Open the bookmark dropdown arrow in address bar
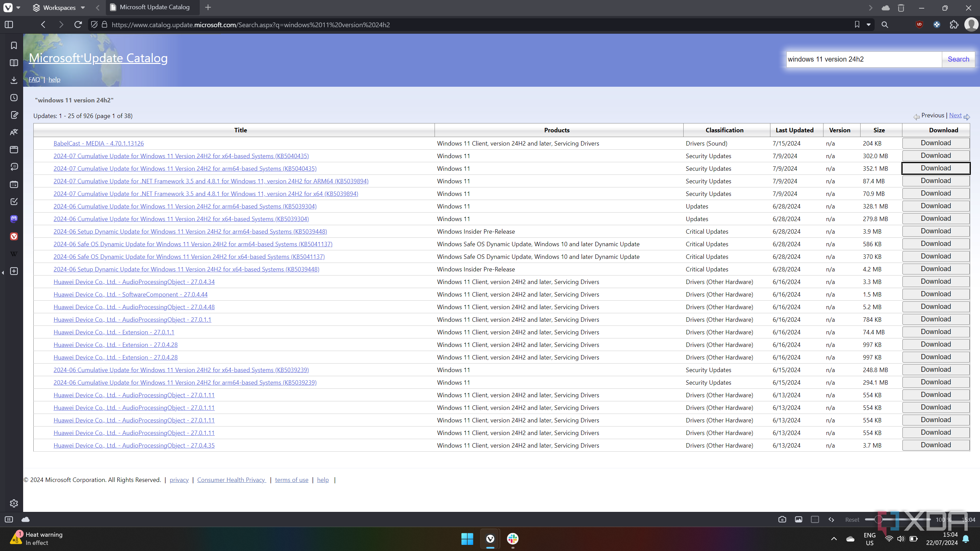 pyautogui.click(x=868, y=25)
